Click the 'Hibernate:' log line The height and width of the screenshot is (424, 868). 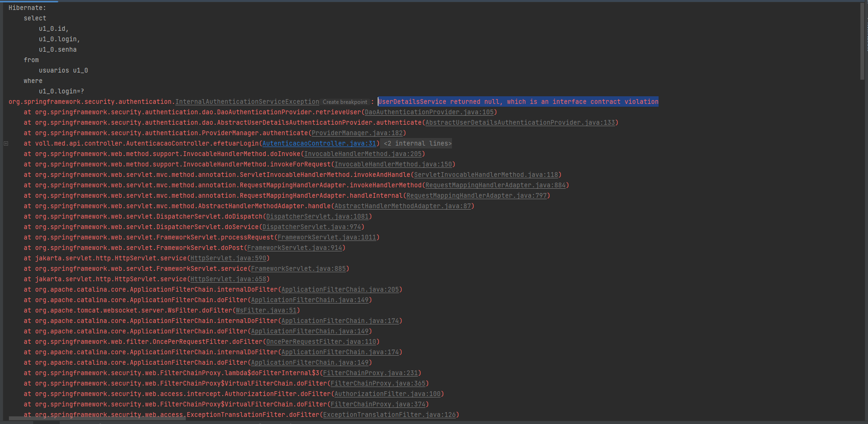click(x=27, y=8)
